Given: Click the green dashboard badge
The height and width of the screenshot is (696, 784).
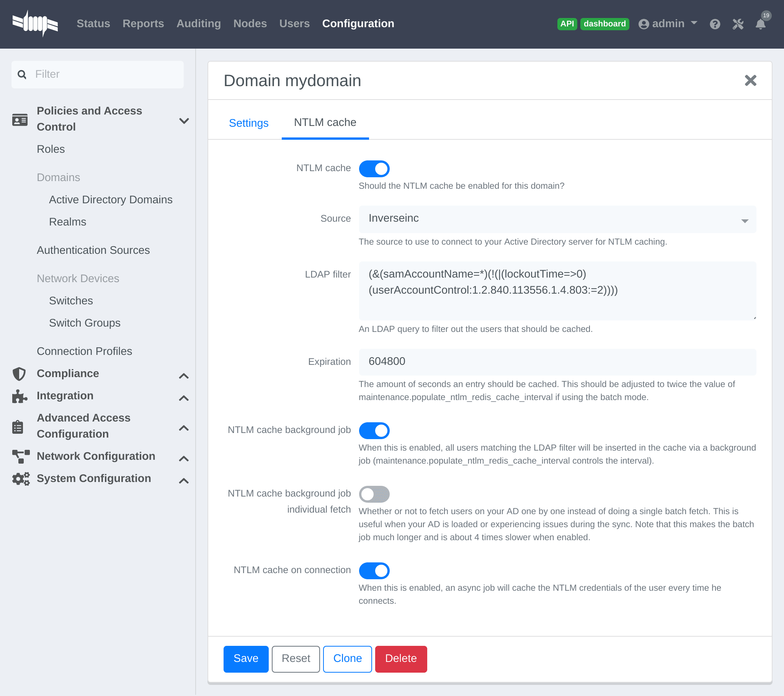Looking at the screenshot, I should tap(604, 24).
